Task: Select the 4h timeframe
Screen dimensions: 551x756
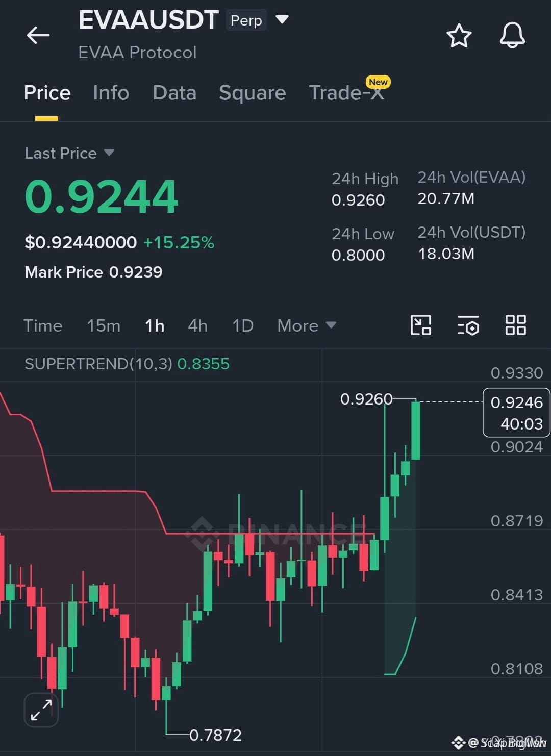Action: click(x=197, y=325)
